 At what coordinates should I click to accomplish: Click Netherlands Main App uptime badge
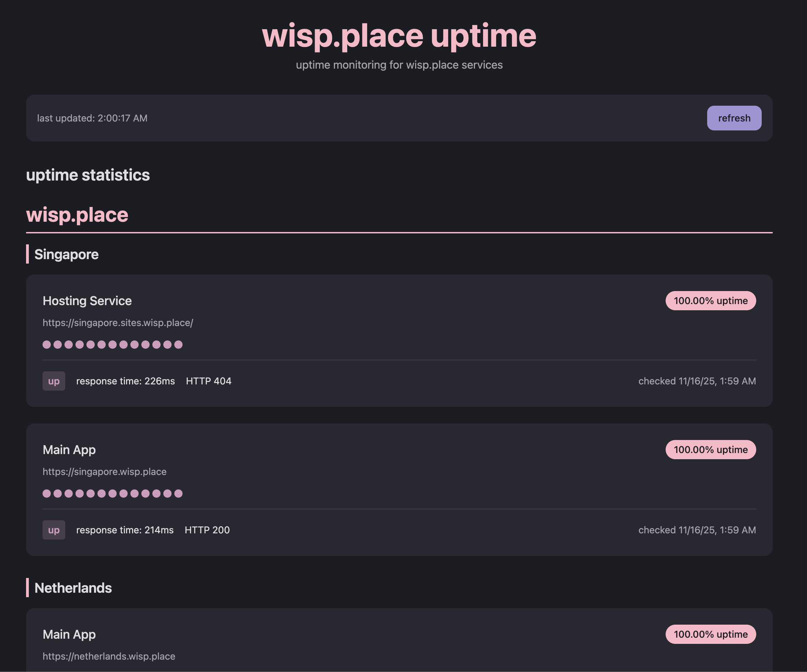[710, 634]
